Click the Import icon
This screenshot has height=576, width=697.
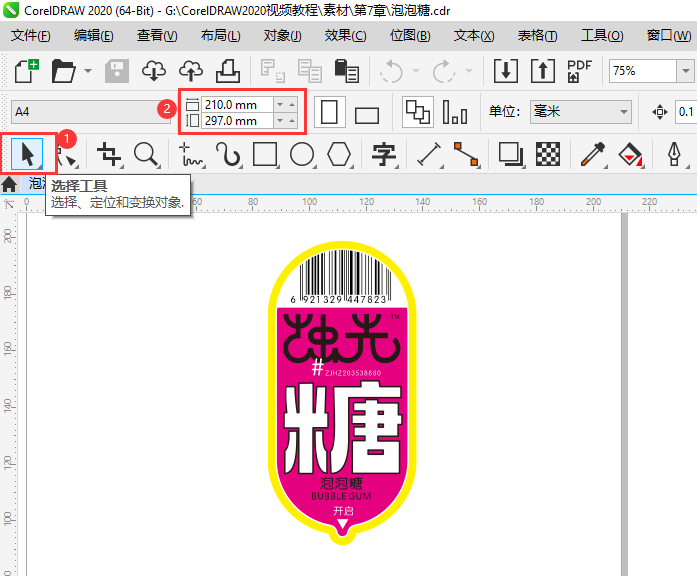[506, 71]
